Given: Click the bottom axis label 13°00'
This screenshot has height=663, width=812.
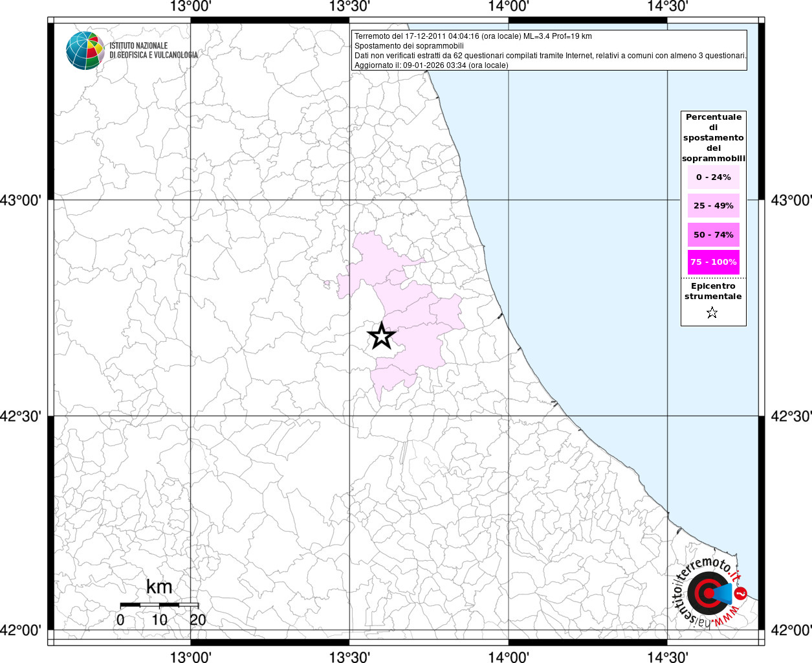Looking at the screenshot, I should tap(190, 657).
